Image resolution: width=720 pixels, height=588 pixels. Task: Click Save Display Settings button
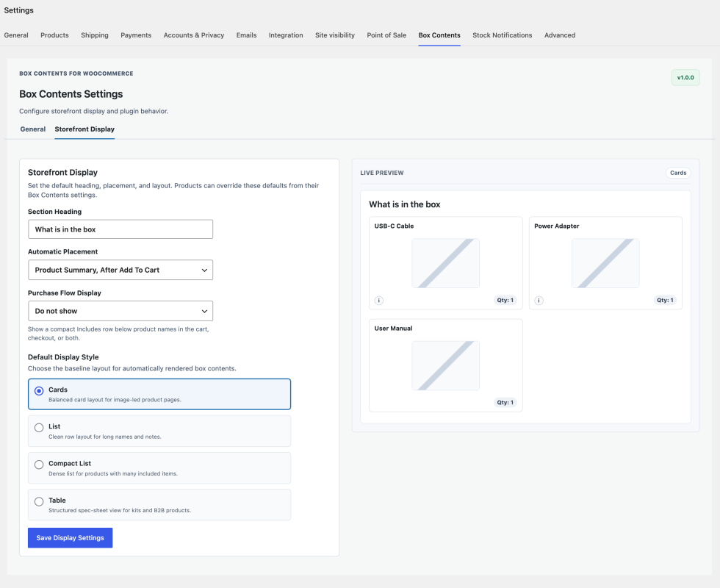[x=71, y=538]
